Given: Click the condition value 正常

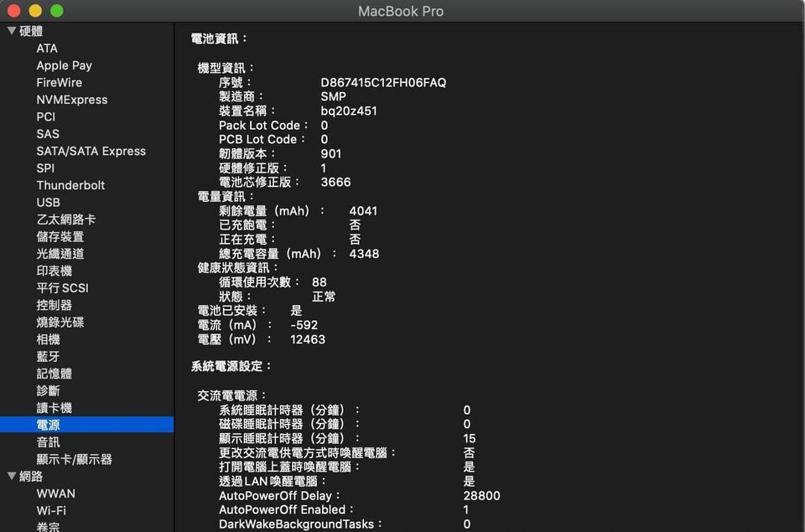Looking at the screenshot, I should coord(324,297).
